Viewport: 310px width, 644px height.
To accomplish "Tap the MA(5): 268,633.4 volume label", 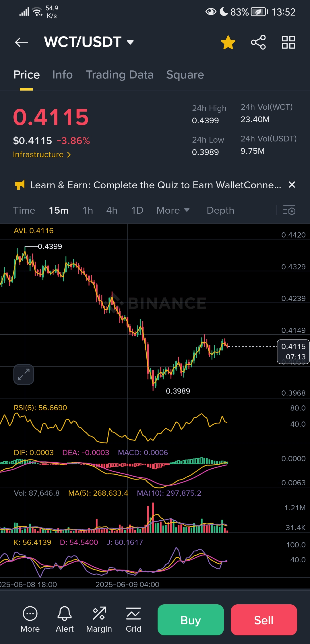I will (98, 493).
